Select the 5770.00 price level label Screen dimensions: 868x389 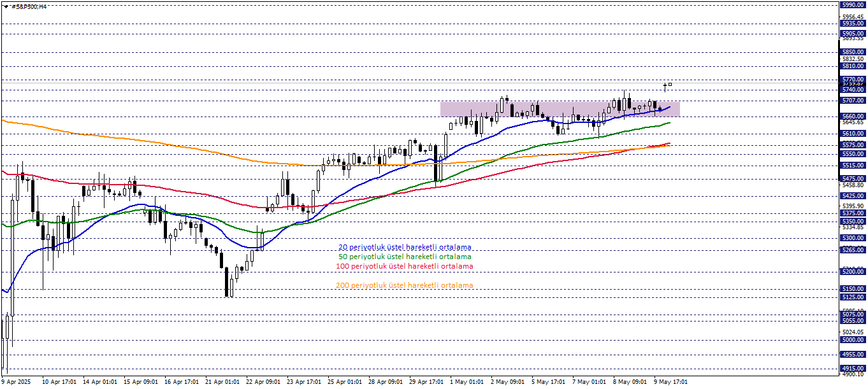(853, 80)
